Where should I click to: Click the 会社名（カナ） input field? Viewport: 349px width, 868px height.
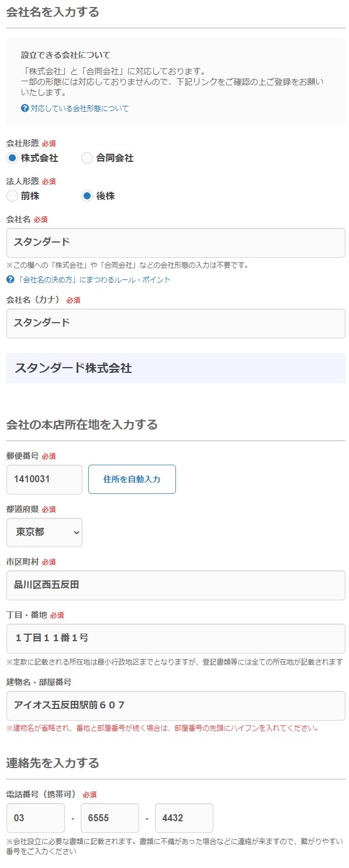[174, 324]
